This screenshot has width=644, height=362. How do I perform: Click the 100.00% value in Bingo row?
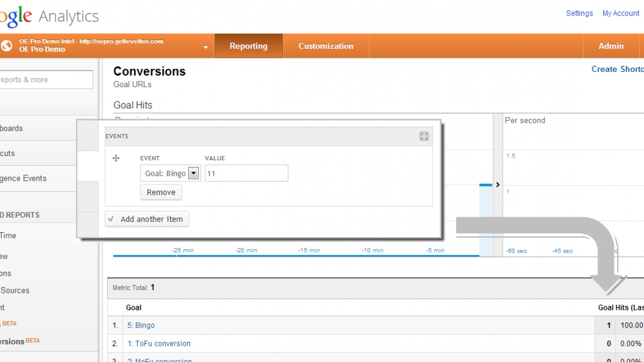coord(632,326)
